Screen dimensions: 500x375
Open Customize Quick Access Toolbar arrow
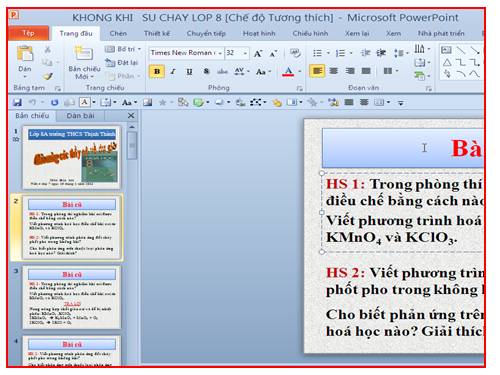[x=401, y=103]
